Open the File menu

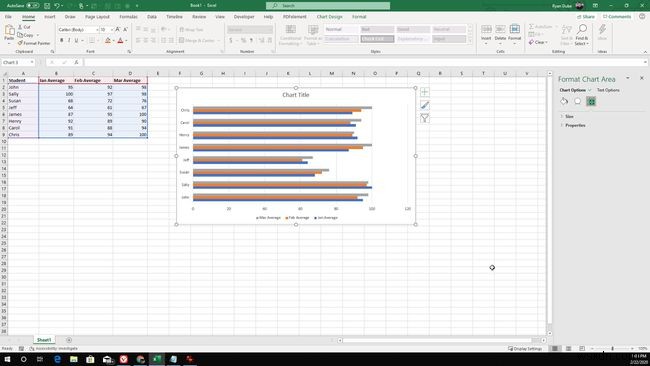(8, 17)
